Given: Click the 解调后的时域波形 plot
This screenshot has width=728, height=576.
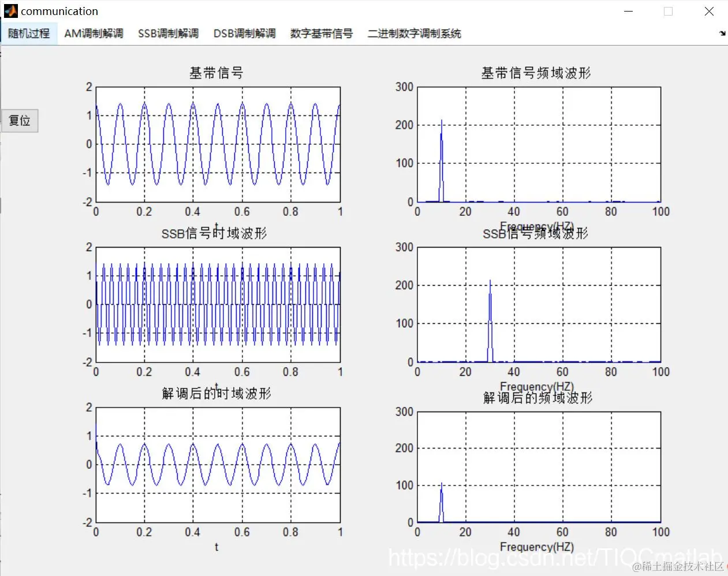Looking at the screenshot, I should point(218,465).
